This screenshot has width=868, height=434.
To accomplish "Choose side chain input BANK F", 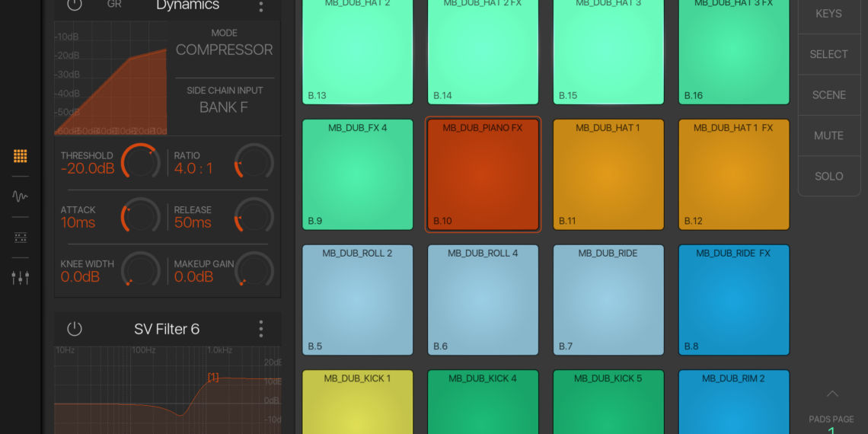I will (x=224, y=107).
